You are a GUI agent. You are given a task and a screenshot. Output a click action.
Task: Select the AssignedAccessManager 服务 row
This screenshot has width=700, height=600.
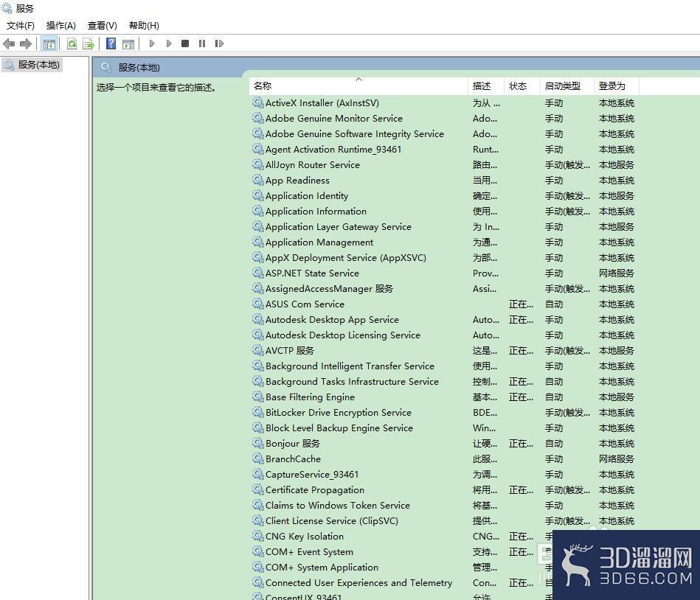coord(329,289)
